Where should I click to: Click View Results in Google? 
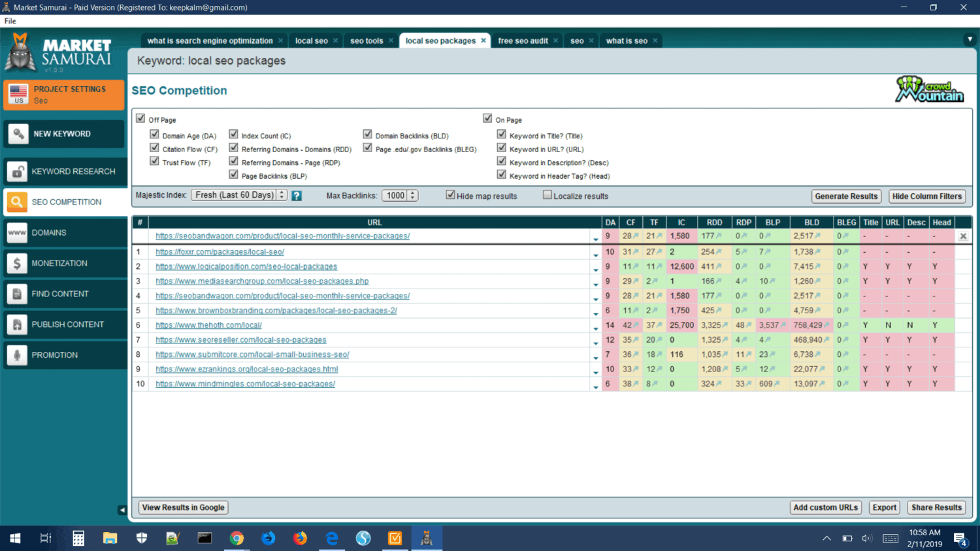[184, 507]
